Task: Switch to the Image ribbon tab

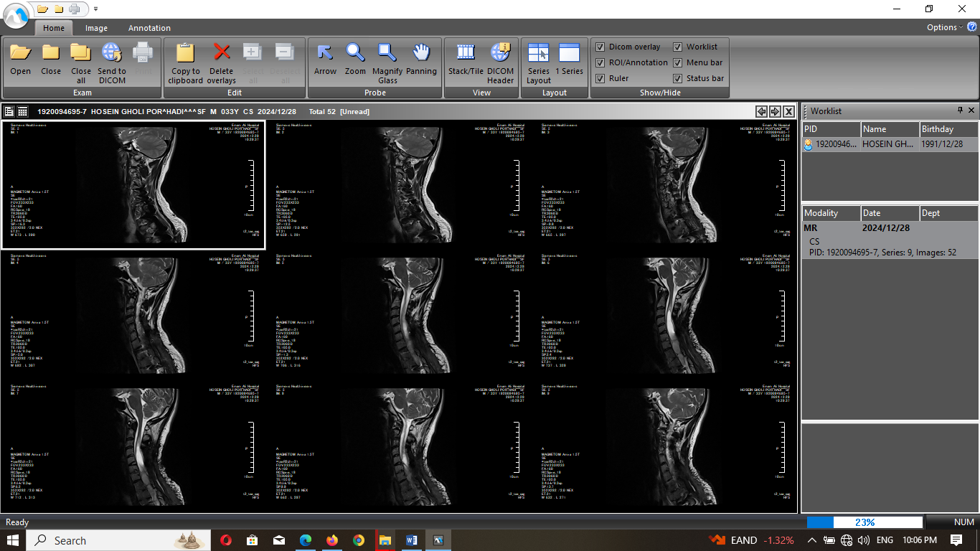Action: [96, 28]
